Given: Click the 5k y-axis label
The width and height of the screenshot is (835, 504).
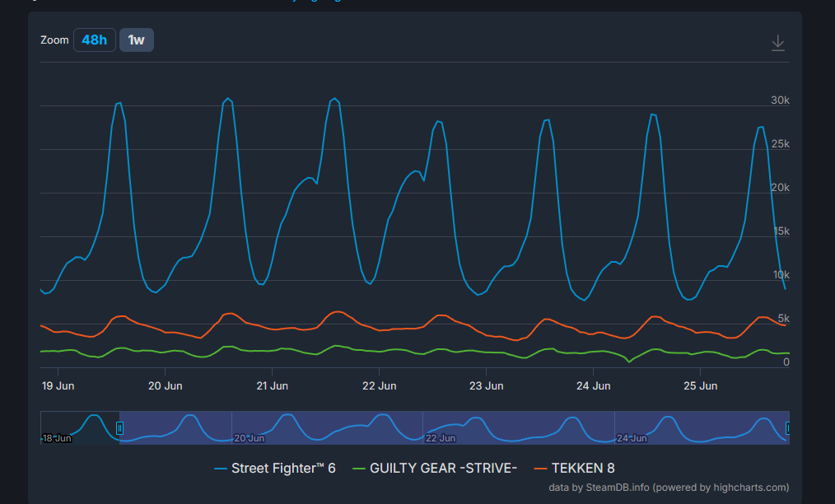Looking at the screenshot, I should 783,319.
